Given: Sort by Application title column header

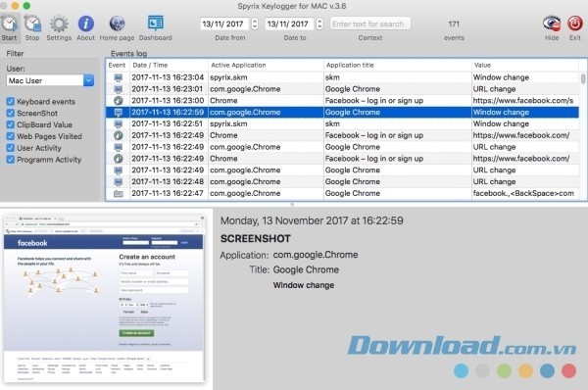Looking at the screenshot, I should pyautogui.click(x=398, y=66).
